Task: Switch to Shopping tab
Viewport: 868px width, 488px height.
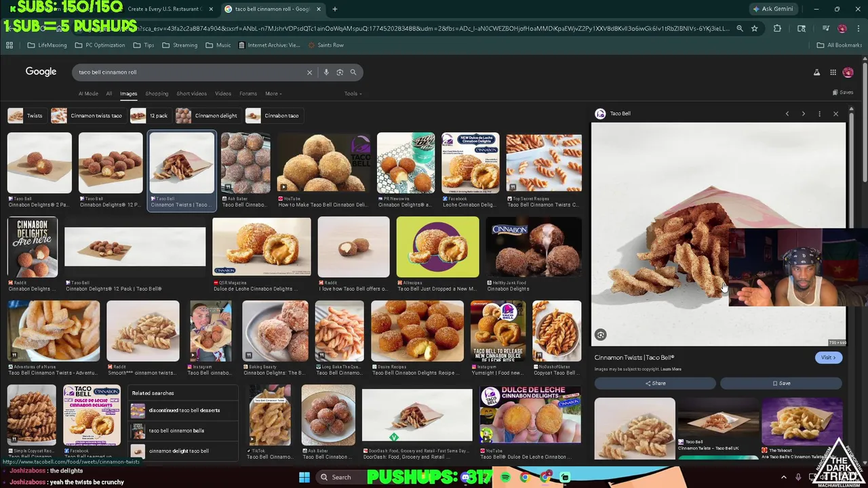Action: point(157,94)
